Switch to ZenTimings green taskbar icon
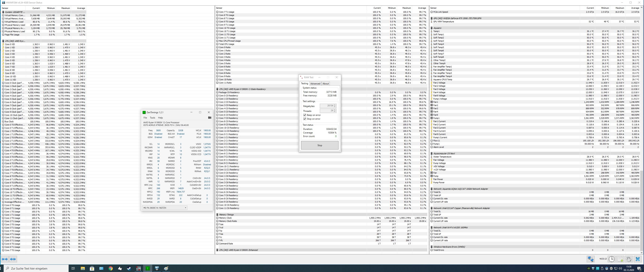The height and width of the screenshot is (272, 644). pos(148,268)
